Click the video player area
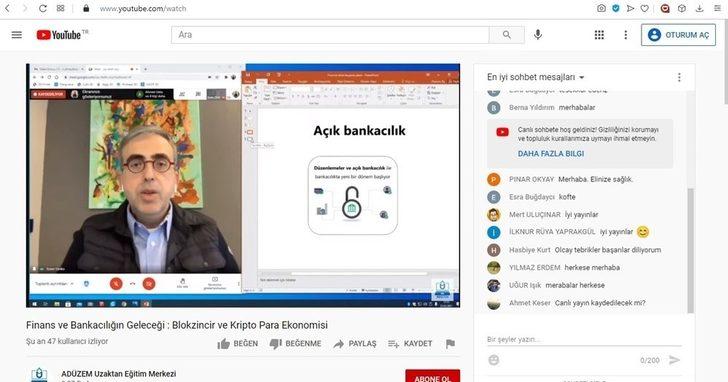This screenshot has width=728, height=382. 243,186
